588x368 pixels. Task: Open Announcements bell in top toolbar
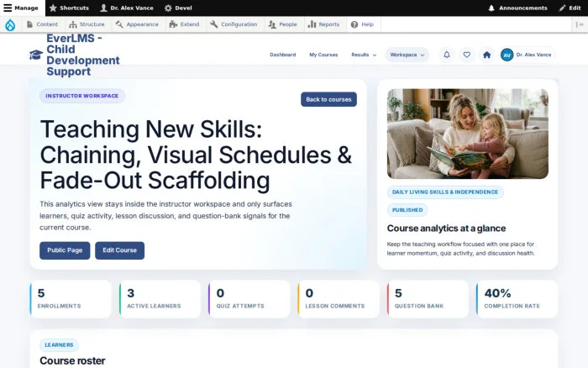[517, 8]
